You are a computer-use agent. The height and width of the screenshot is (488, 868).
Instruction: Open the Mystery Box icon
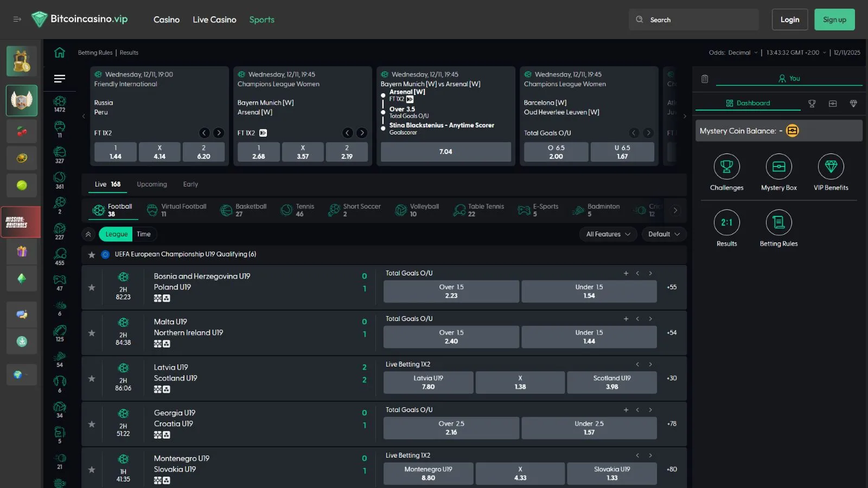click(778, 166)
